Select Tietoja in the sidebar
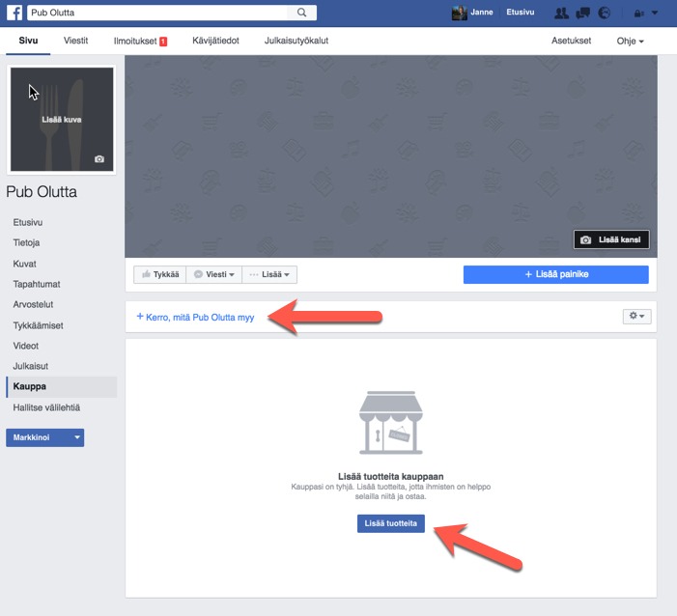The width and height of the screenshot is (677, 616). [x=26, y=242]
